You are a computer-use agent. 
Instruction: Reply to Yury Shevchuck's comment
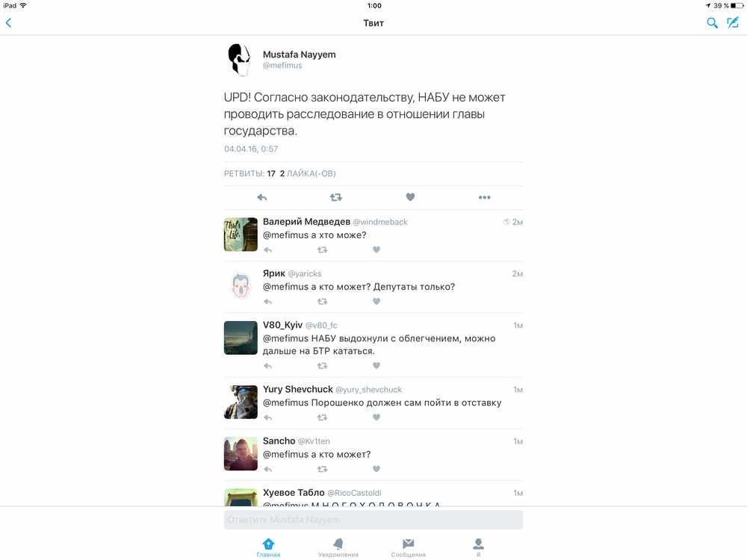[267, 417]
